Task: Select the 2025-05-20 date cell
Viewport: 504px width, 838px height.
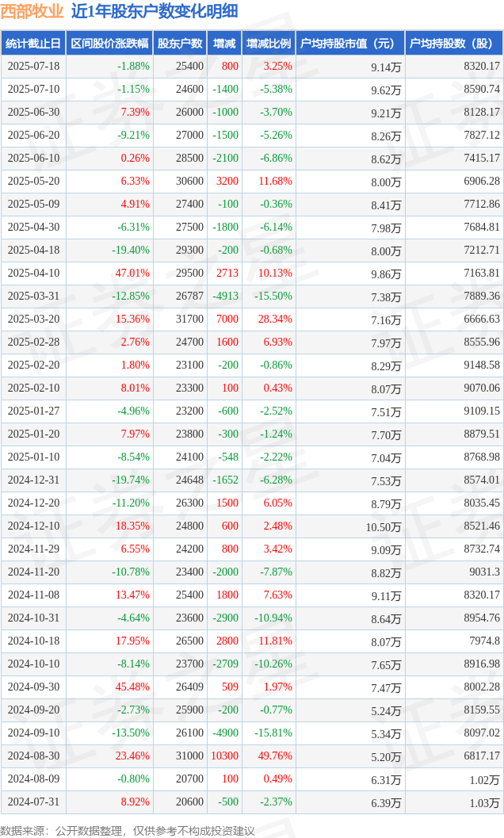Action: [33, 182]
